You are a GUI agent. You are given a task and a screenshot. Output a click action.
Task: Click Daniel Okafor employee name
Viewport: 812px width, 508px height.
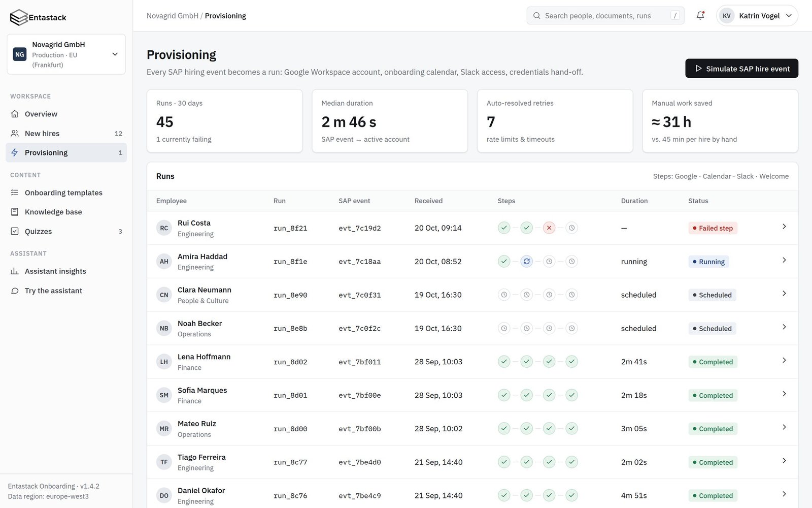coord(201,490)
